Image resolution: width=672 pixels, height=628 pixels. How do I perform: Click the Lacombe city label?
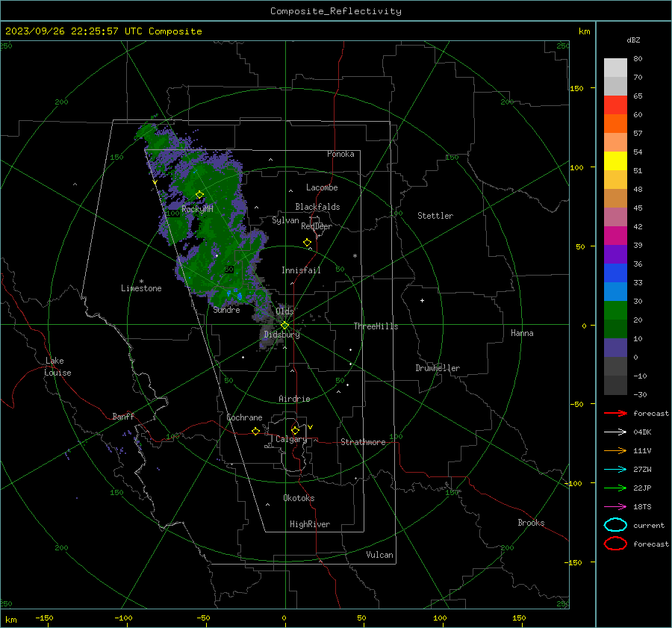point(322,187)
